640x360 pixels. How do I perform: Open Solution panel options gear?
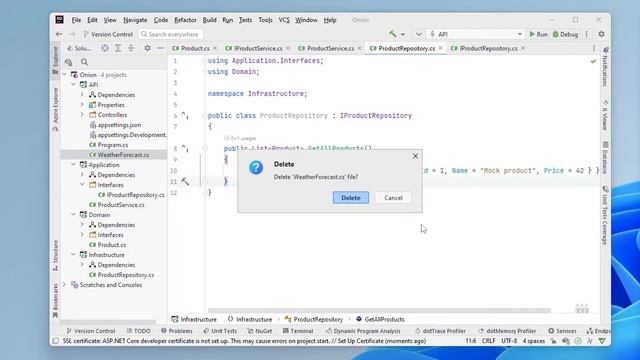click(147, 48)
